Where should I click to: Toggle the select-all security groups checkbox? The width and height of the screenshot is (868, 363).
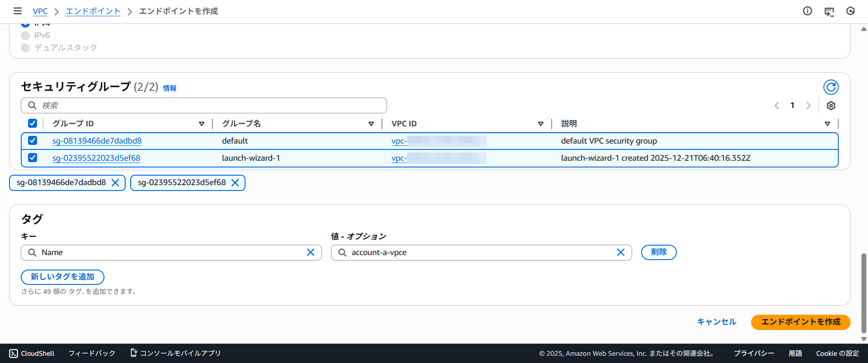click(33, 123)
